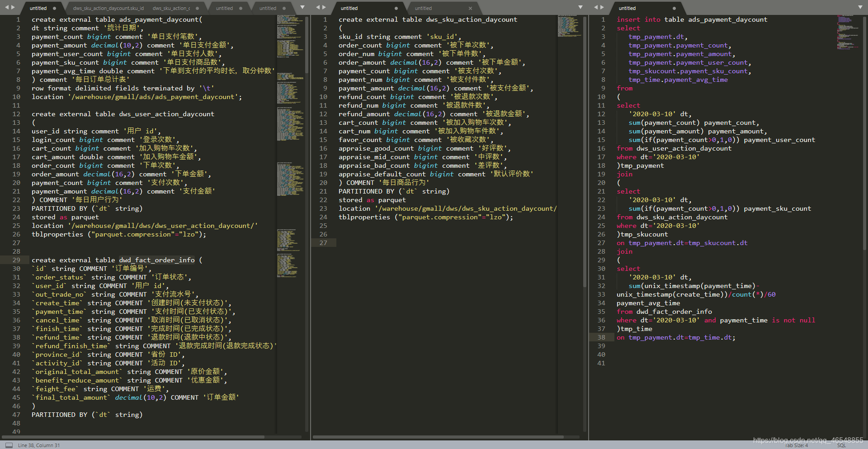Click 'on tmp_payment.dt=tmp_time.dt;' in the right pane
868x449 pixels.
pos(676,337)
